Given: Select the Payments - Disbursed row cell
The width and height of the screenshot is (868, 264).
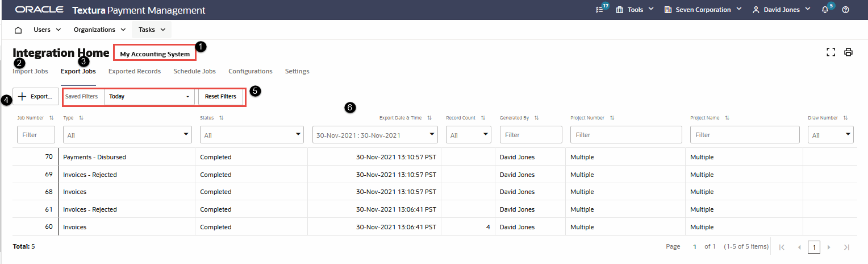Looking at the screenshot, I should click(x=127, y=157).
